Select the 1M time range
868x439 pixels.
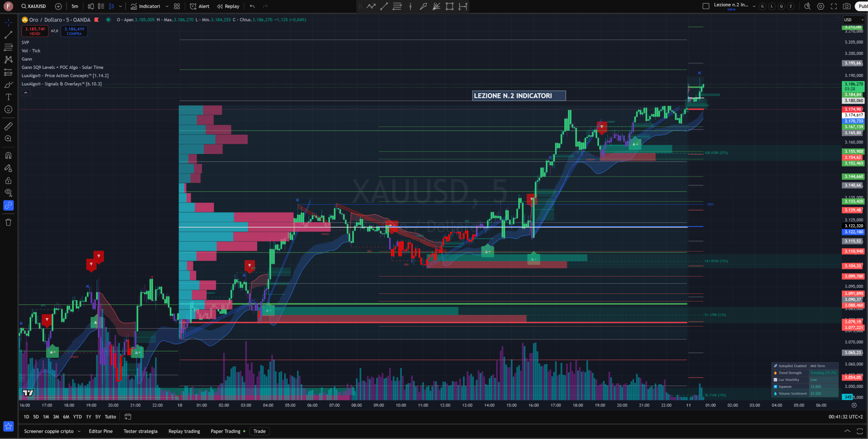[46, 417]
